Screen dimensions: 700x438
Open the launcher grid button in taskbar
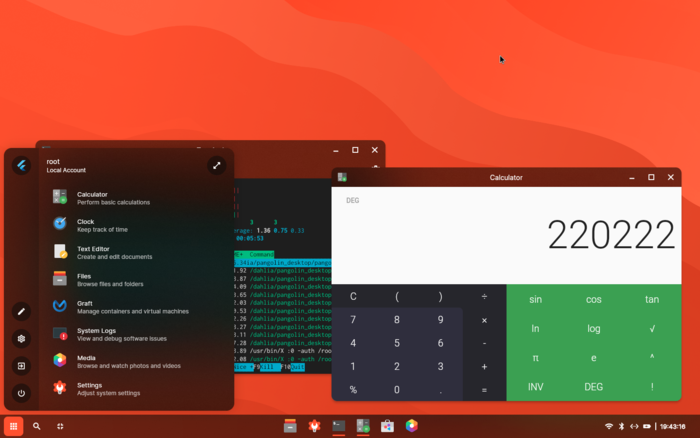tap(13, 426)
